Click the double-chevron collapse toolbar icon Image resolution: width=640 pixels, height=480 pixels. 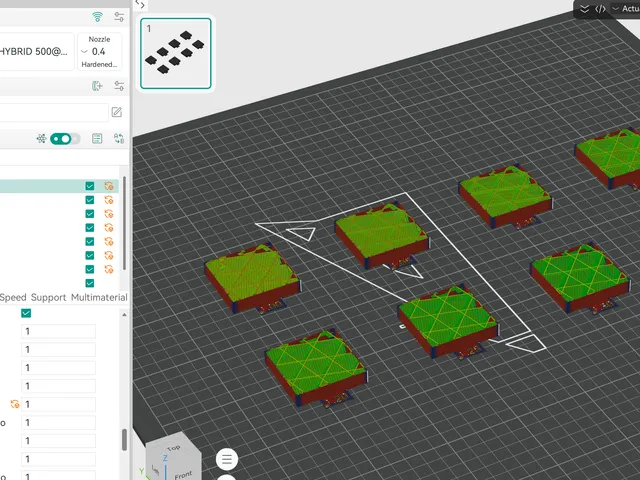click(x=584, y=9)
